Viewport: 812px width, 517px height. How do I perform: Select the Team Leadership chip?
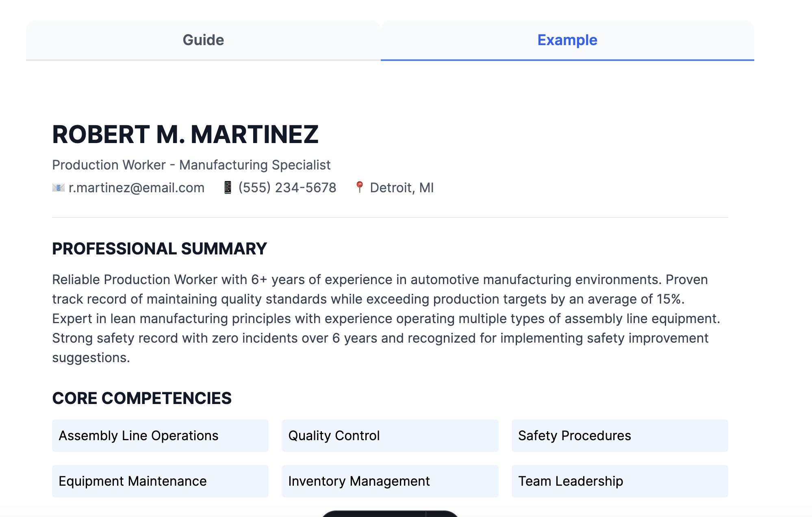pyautogui.click(x=619, y=481)
